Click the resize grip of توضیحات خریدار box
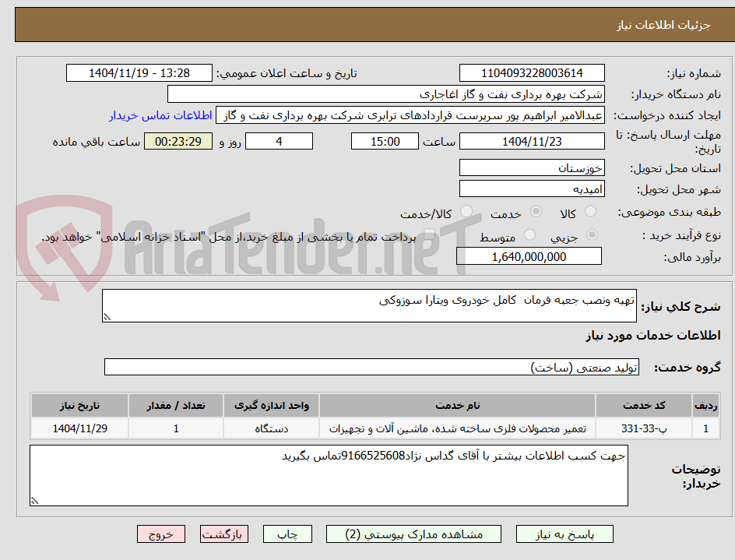Viewport: 735px width, 560px height. [35, 501]
